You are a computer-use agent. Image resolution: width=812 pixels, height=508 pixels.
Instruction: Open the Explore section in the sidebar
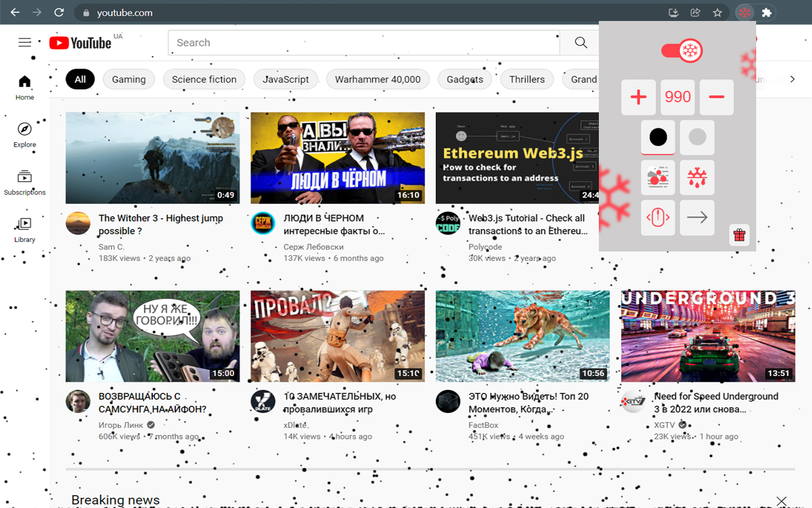[x=25, y=135]
